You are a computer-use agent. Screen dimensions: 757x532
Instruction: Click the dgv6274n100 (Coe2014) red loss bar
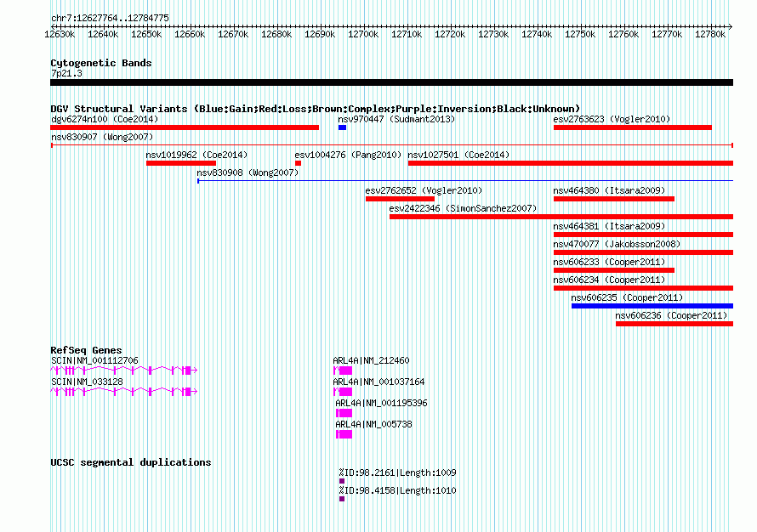click(185, 127)
